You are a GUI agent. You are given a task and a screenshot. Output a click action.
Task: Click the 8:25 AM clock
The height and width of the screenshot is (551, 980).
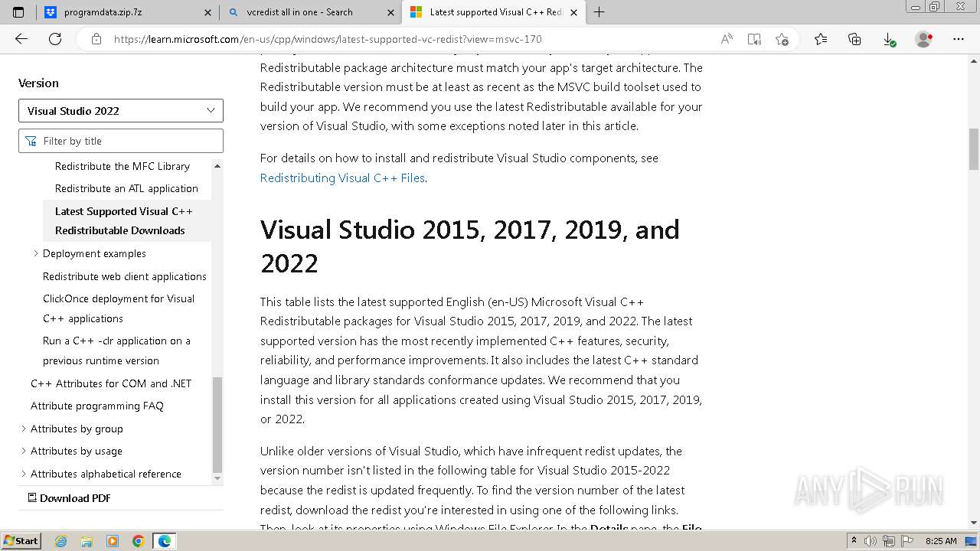(x=941, y=541)
